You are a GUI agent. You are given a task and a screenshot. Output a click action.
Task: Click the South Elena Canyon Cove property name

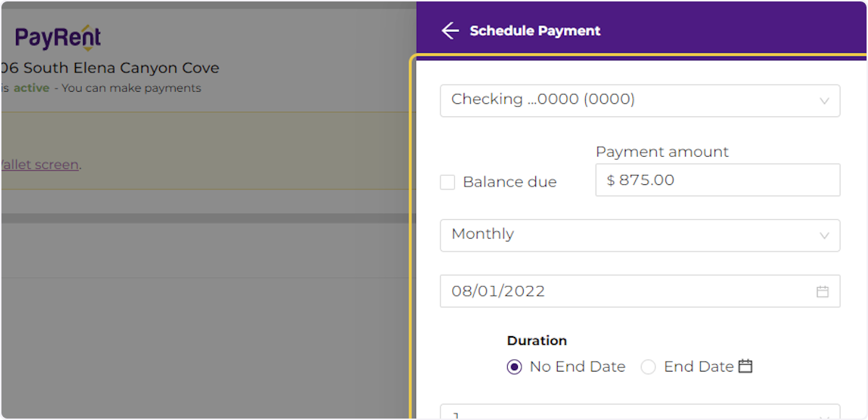tap(109, 67)
